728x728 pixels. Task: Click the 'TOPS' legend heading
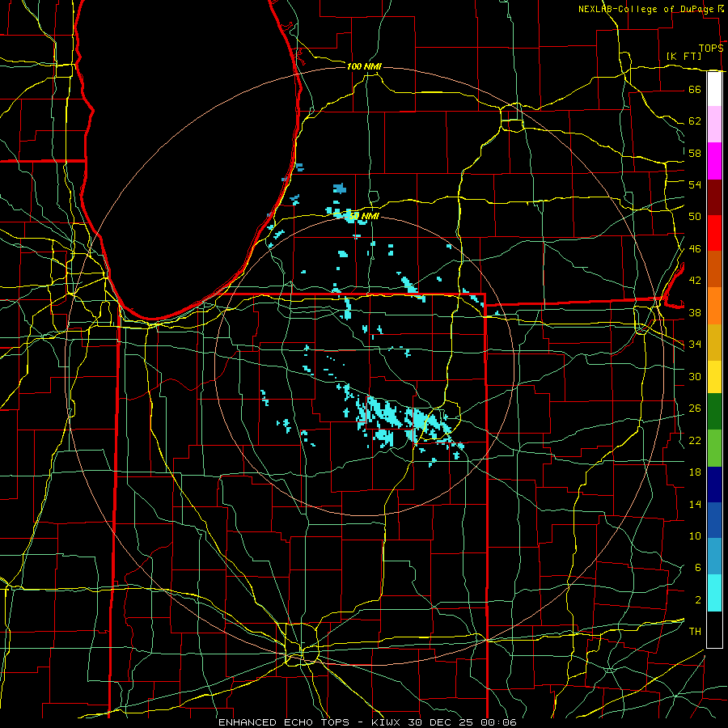tap(711, 49)
